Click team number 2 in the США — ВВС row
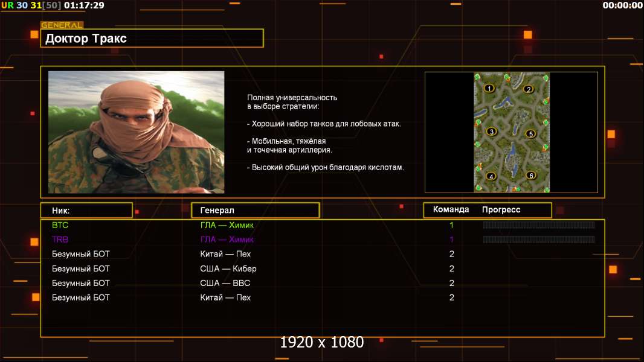The image size is (644, 362). [451, 283]
